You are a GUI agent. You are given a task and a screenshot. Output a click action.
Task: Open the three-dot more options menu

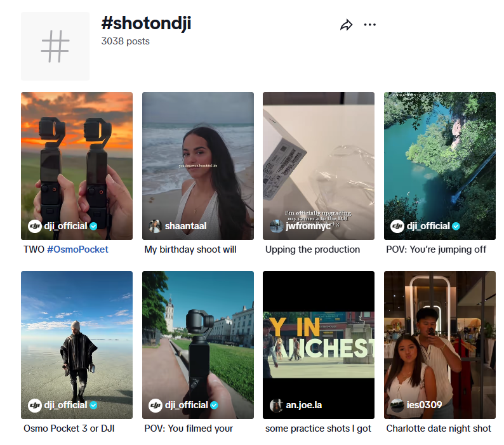click(x=370, y=25)
